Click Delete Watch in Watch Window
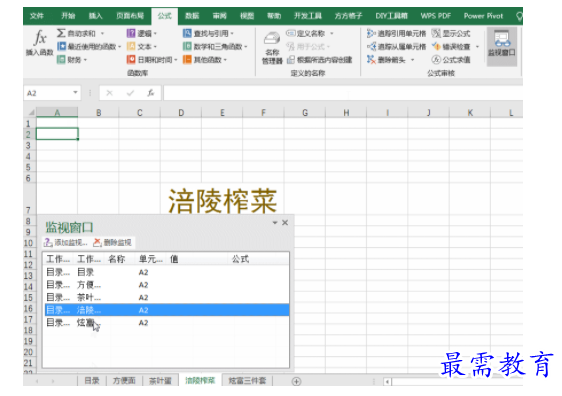The width and height of the screenshot is (562, 396). pyautogui.click(x=113, y=243)
